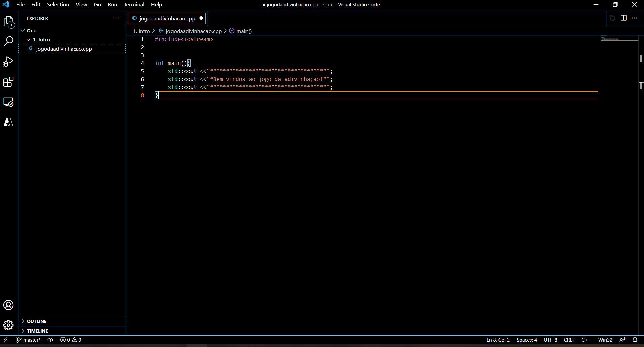Open the File menu
This screenshot has height=347, width=644.
21,4
